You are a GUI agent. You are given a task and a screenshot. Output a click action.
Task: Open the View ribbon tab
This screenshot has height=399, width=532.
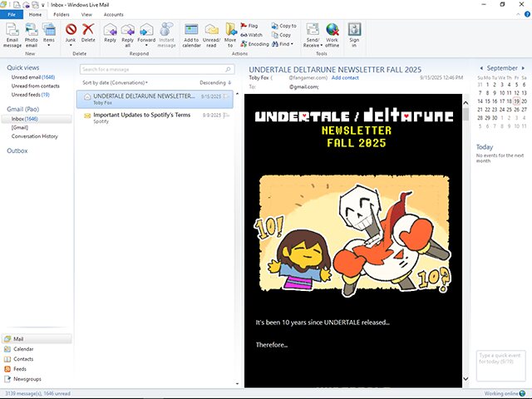point(86,15)
